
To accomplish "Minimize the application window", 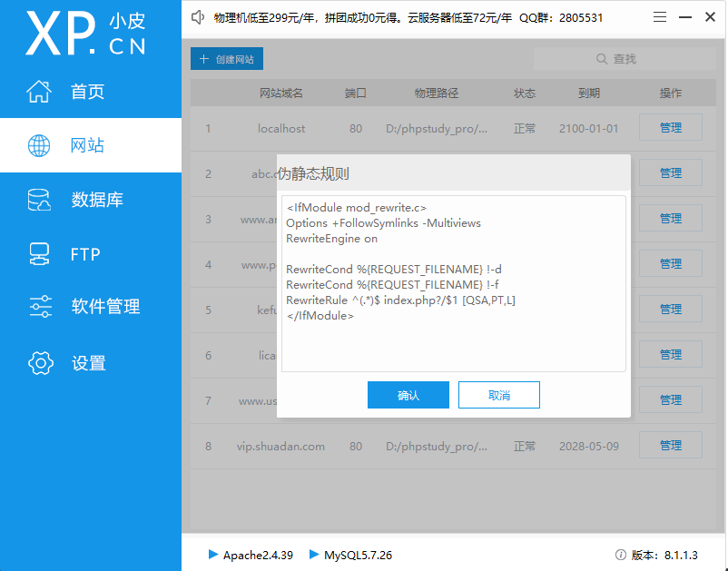I will pos(685,17).
